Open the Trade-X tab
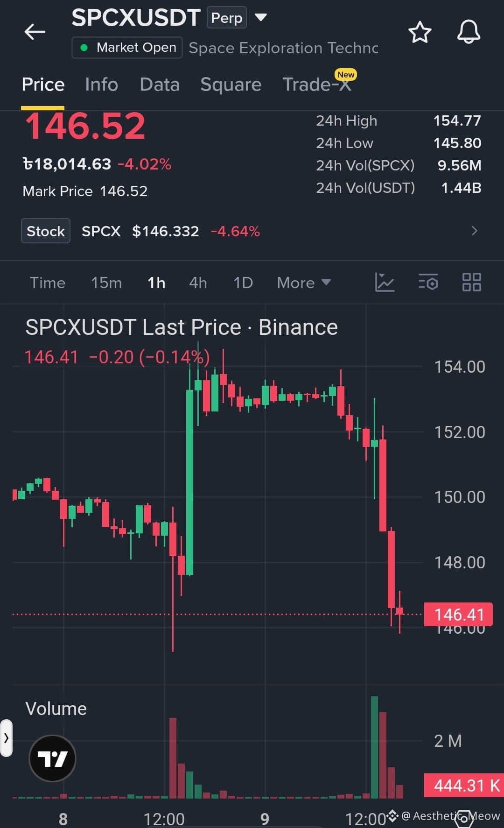Viewport: 504px width, 828px height. point(317,85)
